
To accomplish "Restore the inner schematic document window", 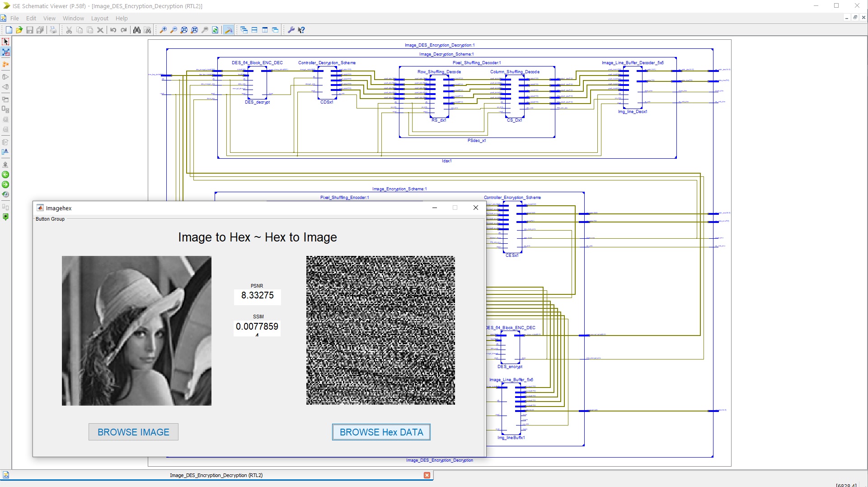I will pyautogui.click(x=855, y=18).
